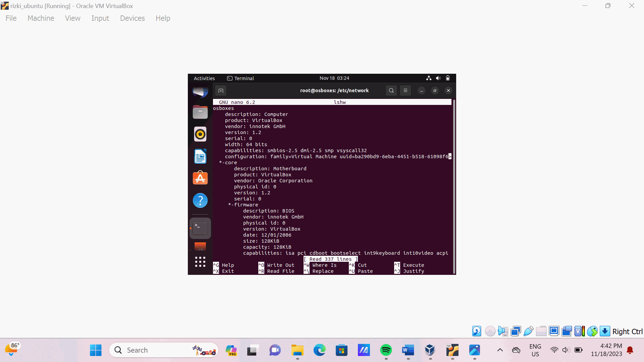This screenshot has height=362, width=644.
Task: Click the battery icon in Ubuntu top bar
Action: [448, 78]
